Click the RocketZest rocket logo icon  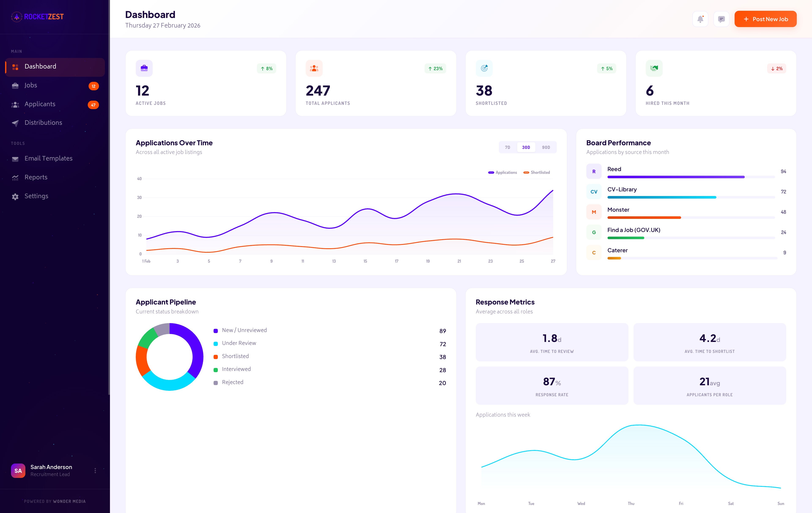(16, 16)
